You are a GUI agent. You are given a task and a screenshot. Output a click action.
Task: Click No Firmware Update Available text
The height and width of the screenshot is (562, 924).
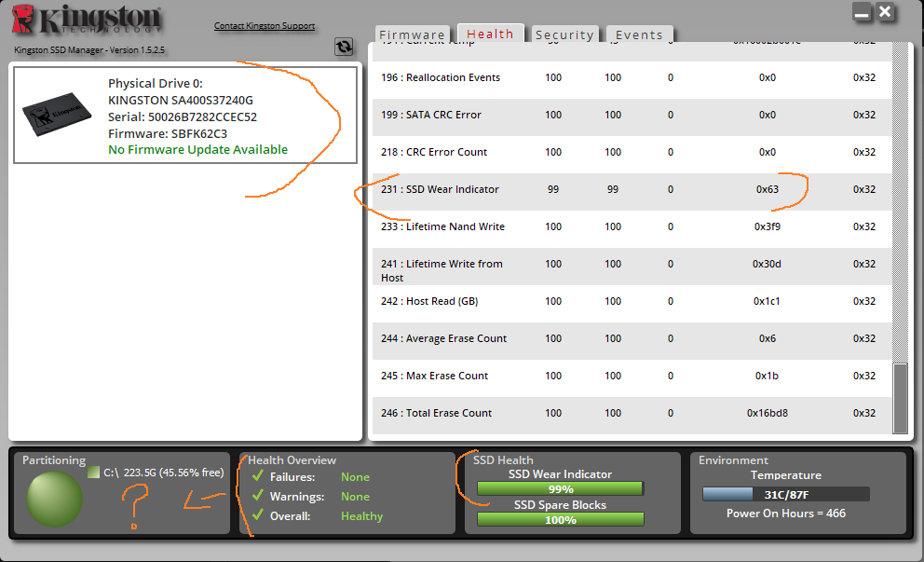click(x=198, y=150)
